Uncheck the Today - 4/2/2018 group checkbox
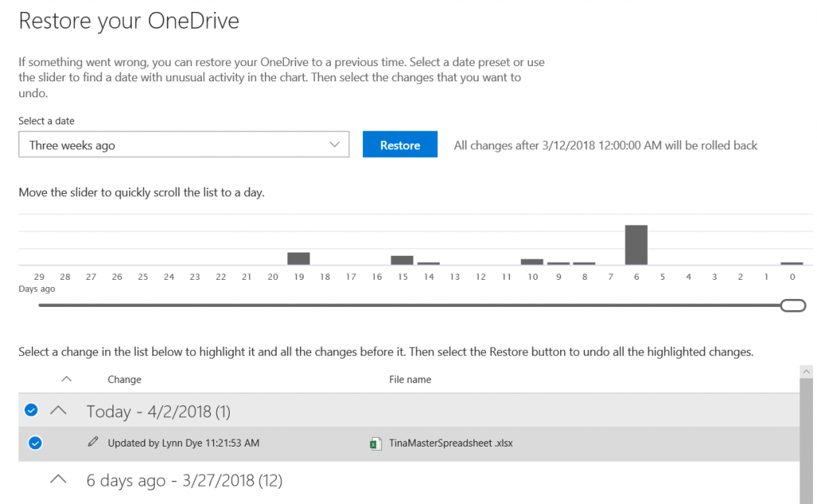Viewport: 817px width, 504px height. 30,410
